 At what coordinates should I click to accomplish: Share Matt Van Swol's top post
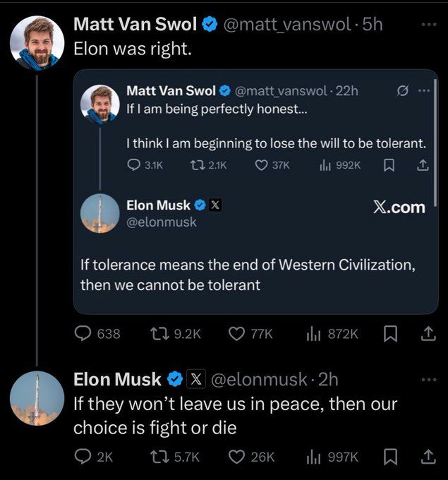point(428,334)
